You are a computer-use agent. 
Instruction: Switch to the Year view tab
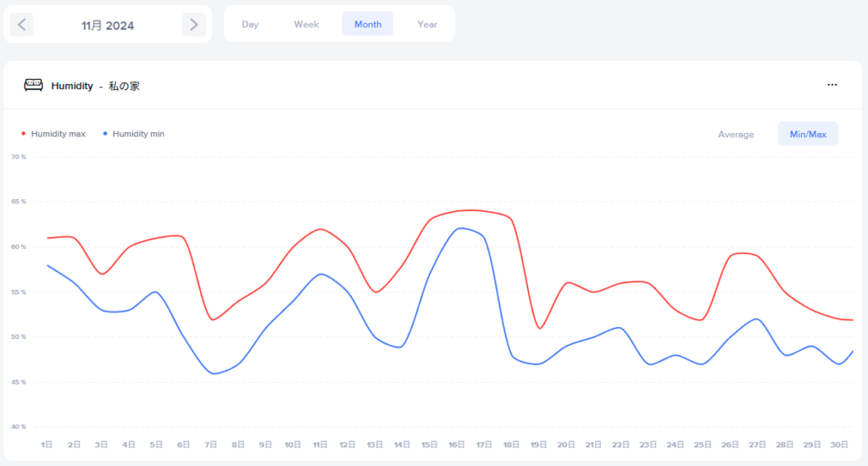(x=427, y=25)
